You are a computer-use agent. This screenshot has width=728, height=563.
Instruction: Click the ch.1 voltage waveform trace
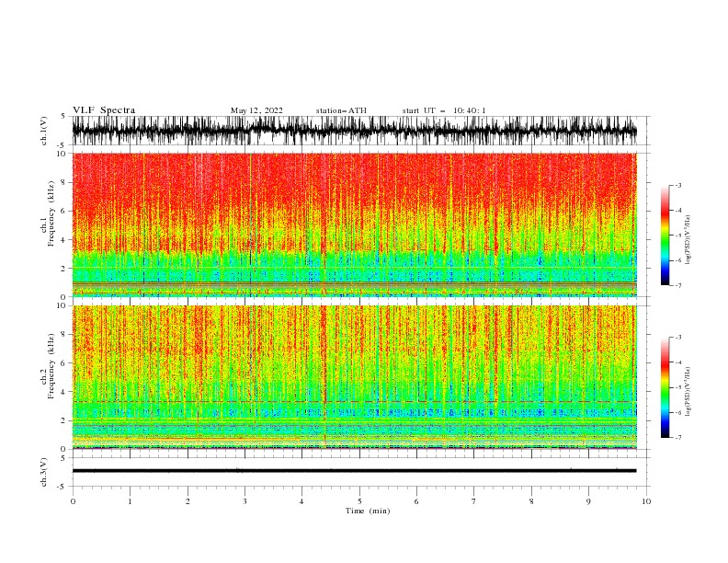tap(354, 131)
